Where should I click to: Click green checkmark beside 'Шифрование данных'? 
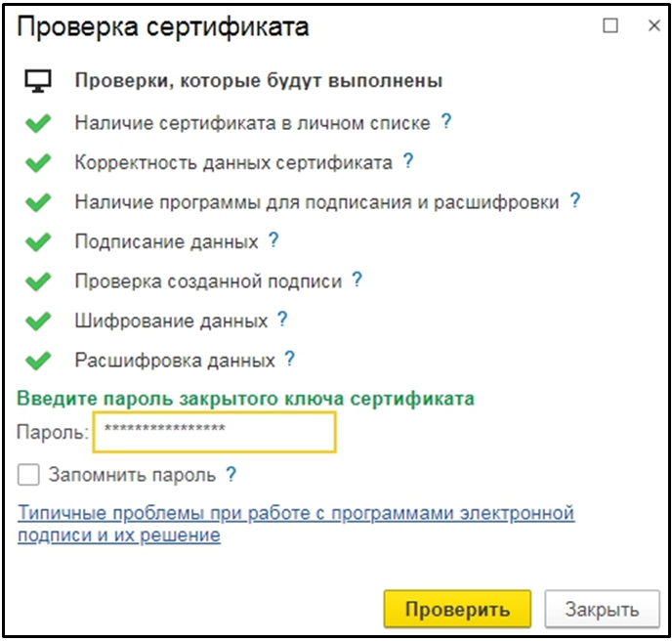(38, 320)
